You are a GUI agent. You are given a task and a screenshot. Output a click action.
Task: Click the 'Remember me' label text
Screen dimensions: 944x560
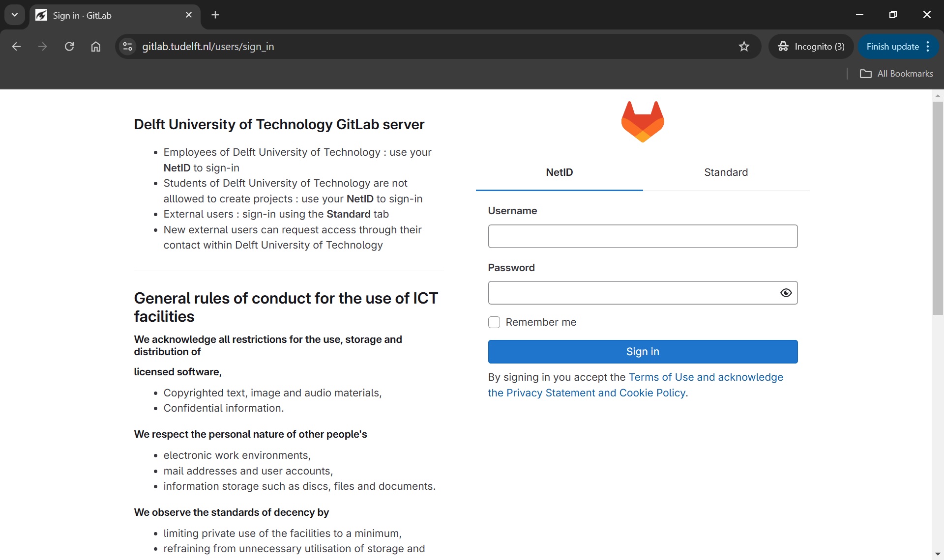pyautogui.click(x=541, y=322)
